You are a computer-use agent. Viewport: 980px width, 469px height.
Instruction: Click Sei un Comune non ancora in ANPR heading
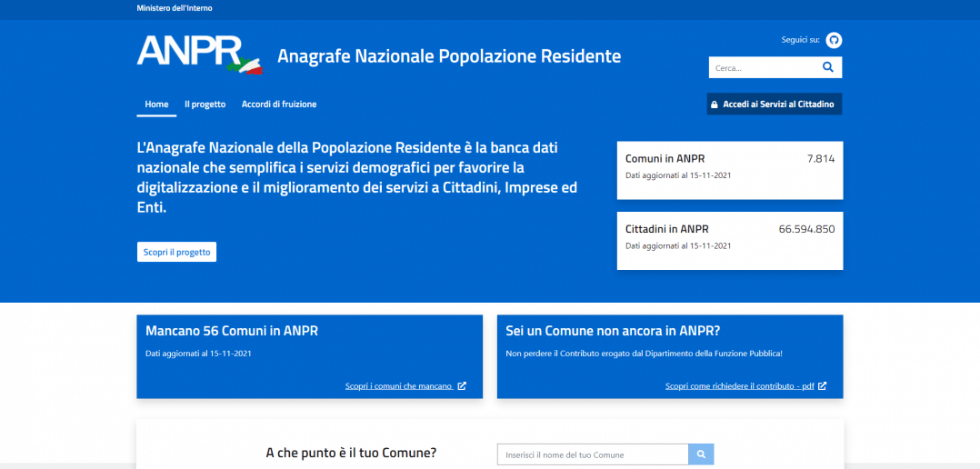point(613,331)
